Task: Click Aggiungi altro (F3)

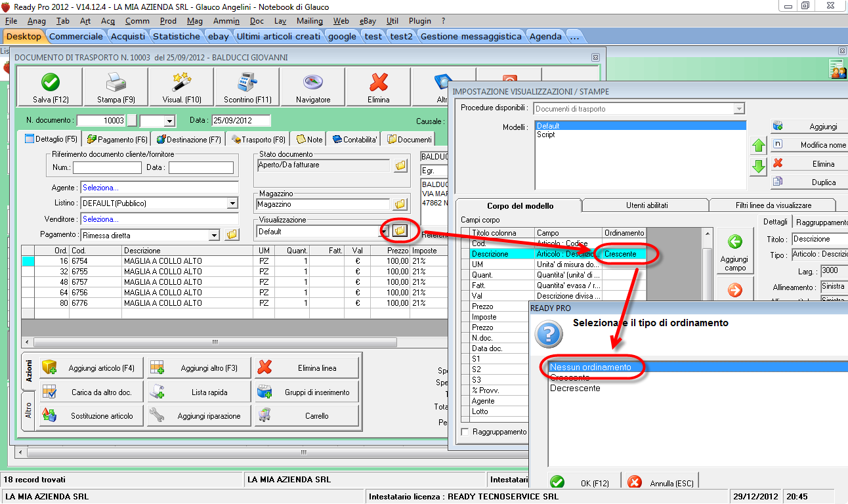Action: tap(200, 368)
